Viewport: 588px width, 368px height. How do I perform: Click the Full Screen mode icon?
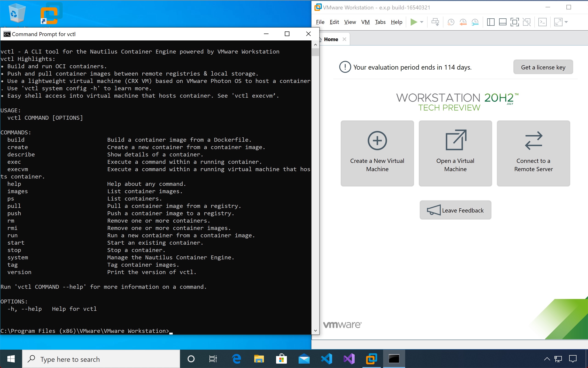[x=514, y=22]
